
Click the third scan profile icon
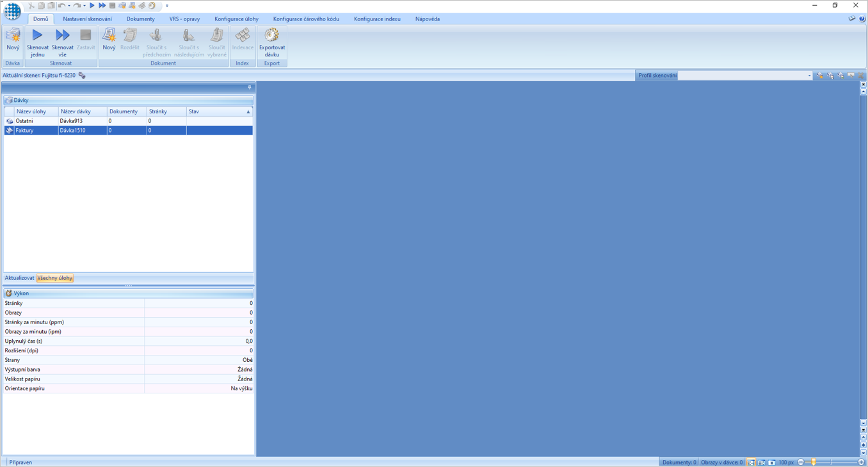click(x=840, y=76)
